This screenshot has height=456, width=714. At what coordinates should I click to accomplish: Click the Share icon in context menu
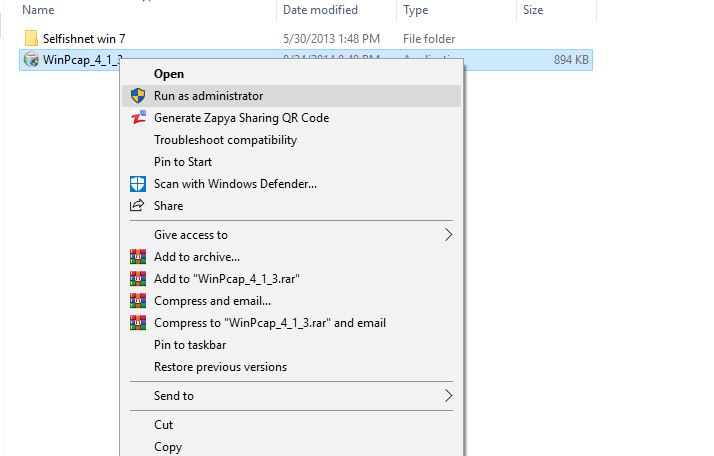click(x=138, y=206)
